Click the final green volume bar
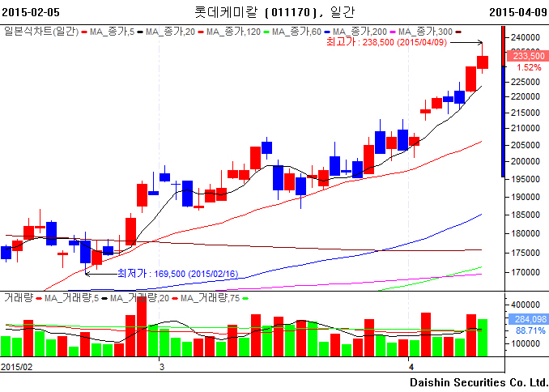Screen dimensions: 549x392 click(483, 338)
